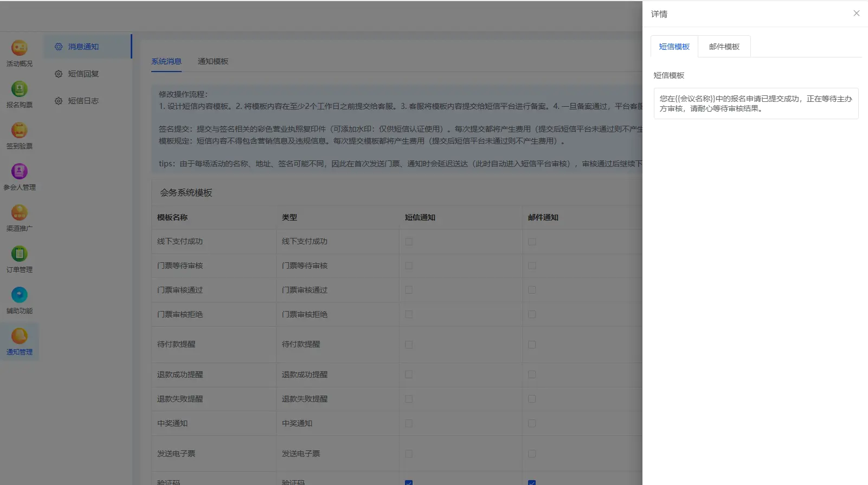
Task: Open the 渠道推广 sidebar icon
Action: (20, 213)
